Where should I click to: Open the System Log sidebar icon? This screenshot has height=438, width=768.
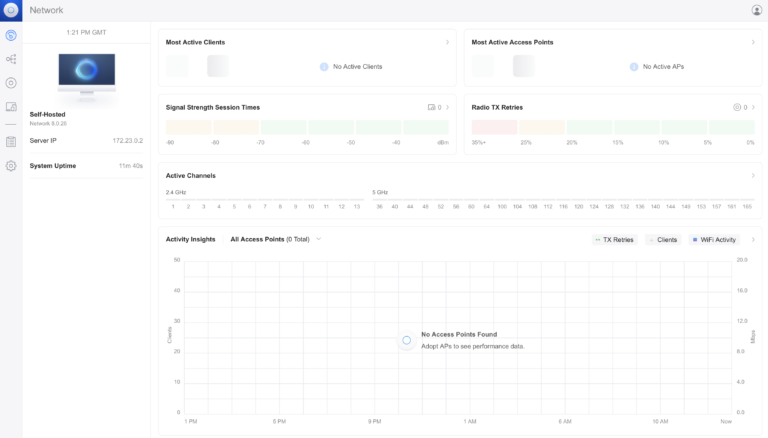click(x=11, y=142)
